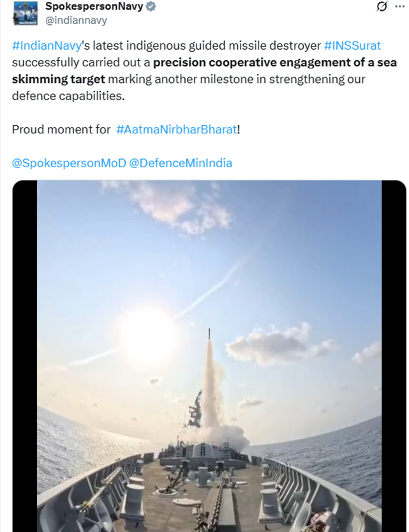Open the #AatmaNirbharBharat hashtag
The image size is (409, 532).
tap(177, 129)
